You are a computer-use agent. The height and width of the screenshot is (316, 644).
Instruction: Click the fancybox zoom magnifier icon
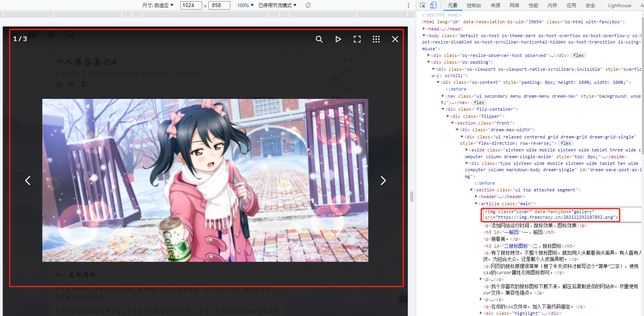click(x=319, y=39)
